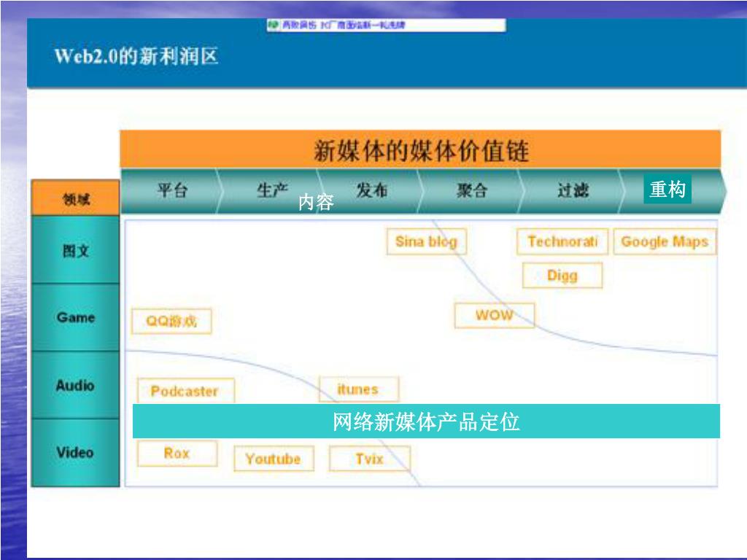Click the "发布" stage arrow
This screenshot has width=747, height=560.
371,190
